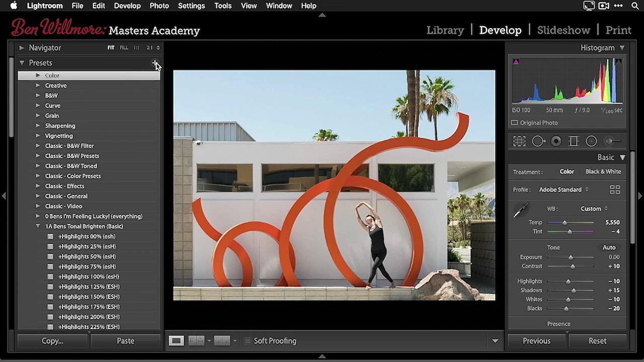Click the sculpture photo in preview
Screen dimensions: 644x362
click(x=334, y=185)
